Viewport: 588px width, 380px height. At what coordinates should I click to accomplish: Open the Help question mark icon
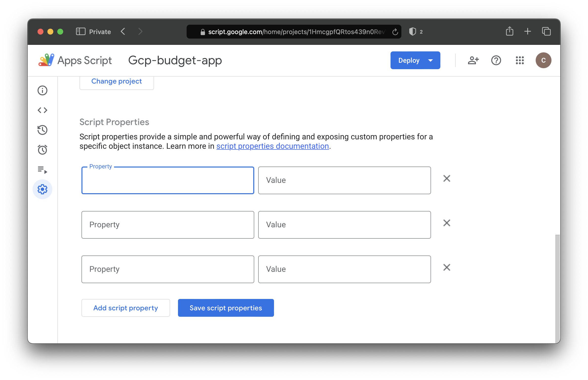(x=496, y=60)
